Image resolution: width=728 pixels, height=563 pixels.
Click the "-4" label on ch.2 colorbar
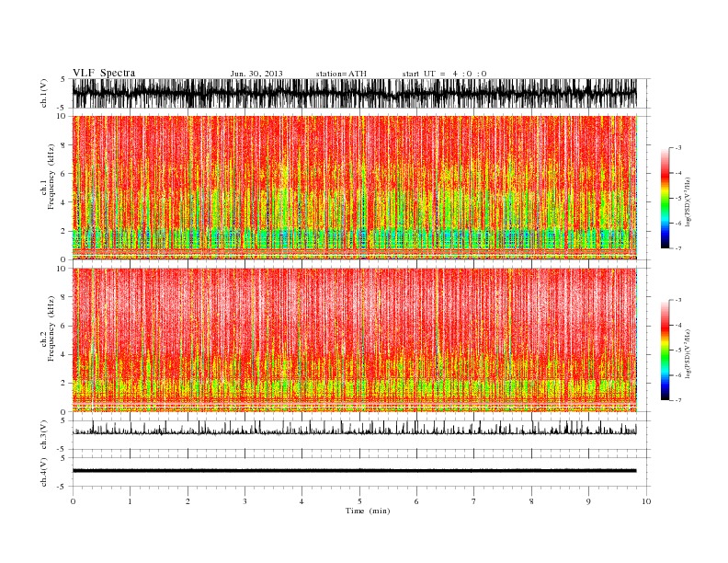point(677,326)
